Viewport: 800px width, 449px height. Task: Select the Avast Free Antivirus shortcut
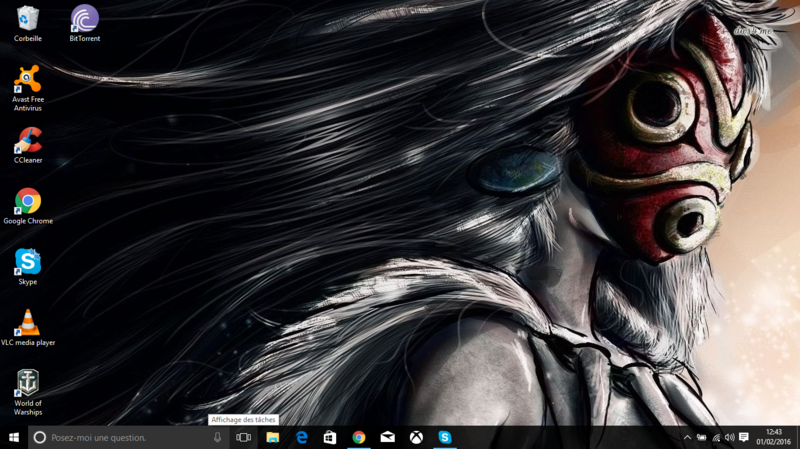[28, 80]
